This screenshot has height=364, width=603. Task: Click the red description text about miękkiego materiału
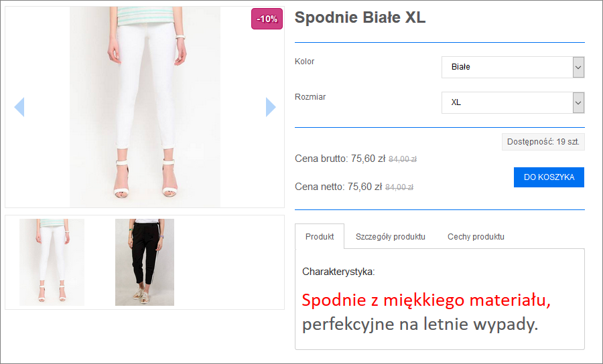[426, 300]
